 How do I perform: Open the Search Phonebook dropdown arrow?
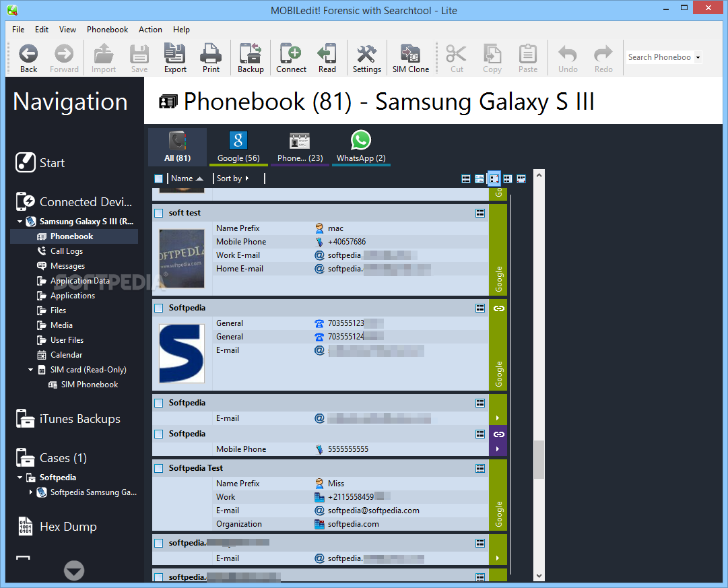click(x=697, y=57)
